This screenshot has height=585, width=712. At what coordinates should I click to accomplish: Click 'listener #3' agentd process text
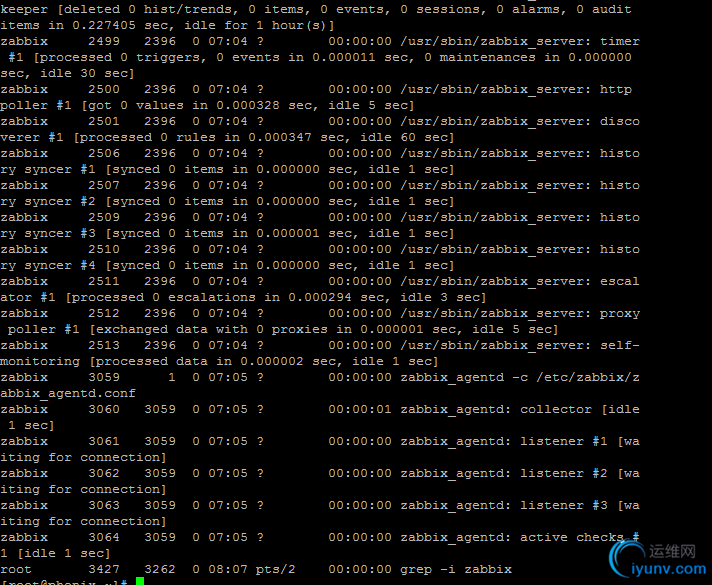coord(564,505)
